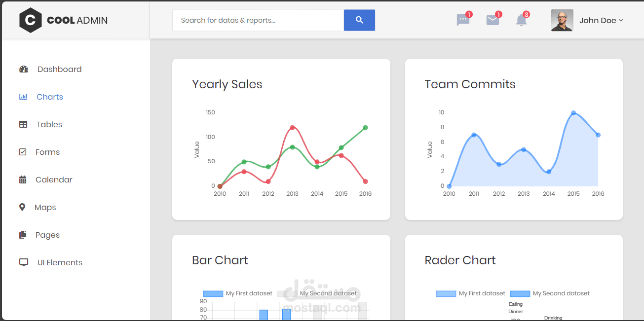Open the notifications bell icon

521,20
